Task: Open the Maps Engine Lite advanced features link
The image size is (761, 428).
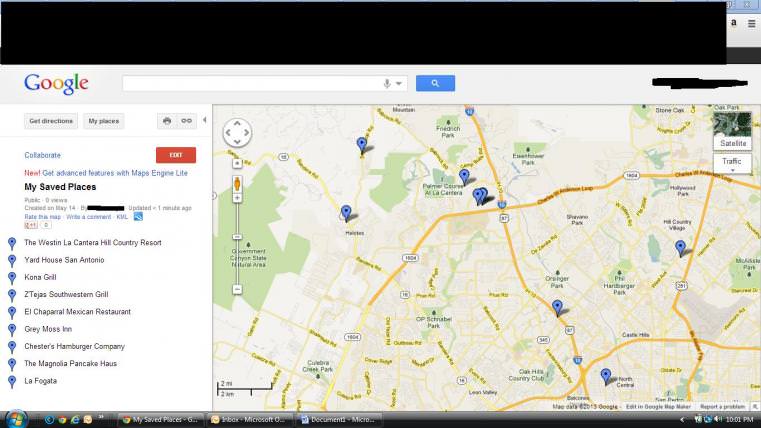Action: [115, 173]
